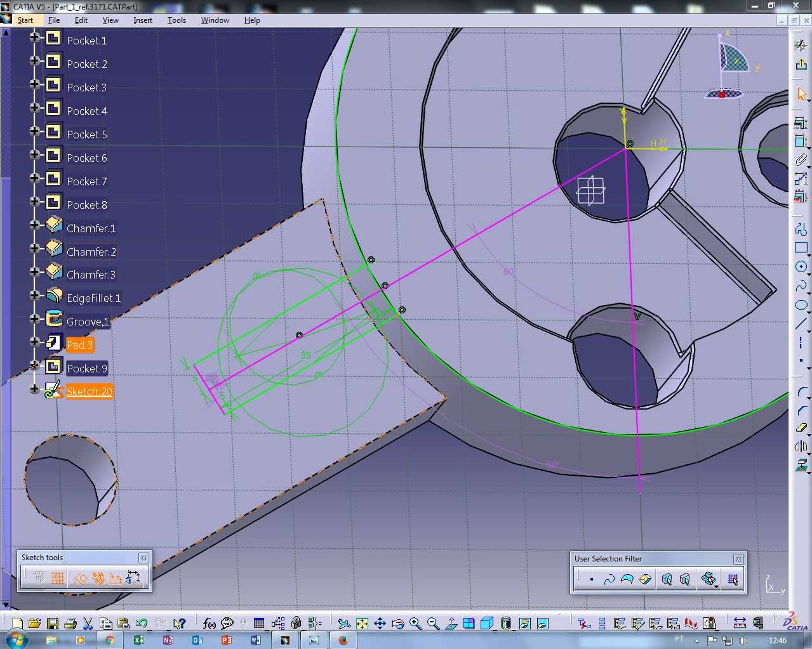Open the Insert menu
This screenshot has width=812, height=649.
click(x=143, y=20)
